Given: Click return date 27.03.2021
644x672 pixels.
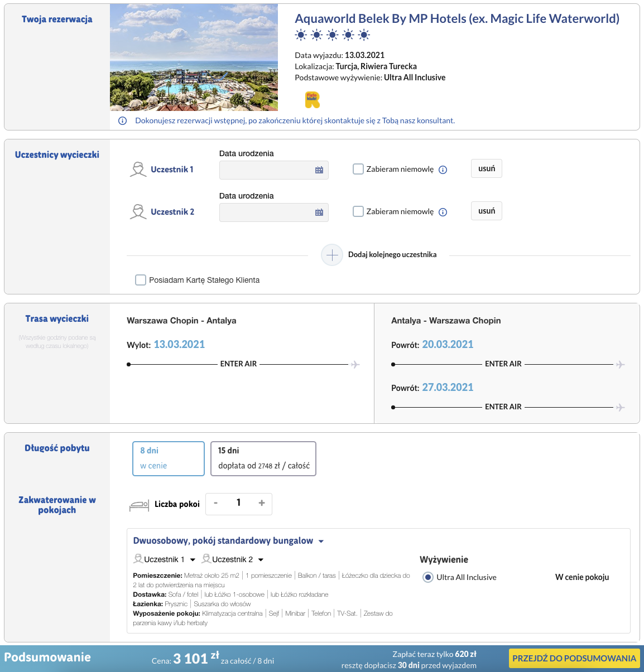Looking at the screenshot, I should click(448, 388).
